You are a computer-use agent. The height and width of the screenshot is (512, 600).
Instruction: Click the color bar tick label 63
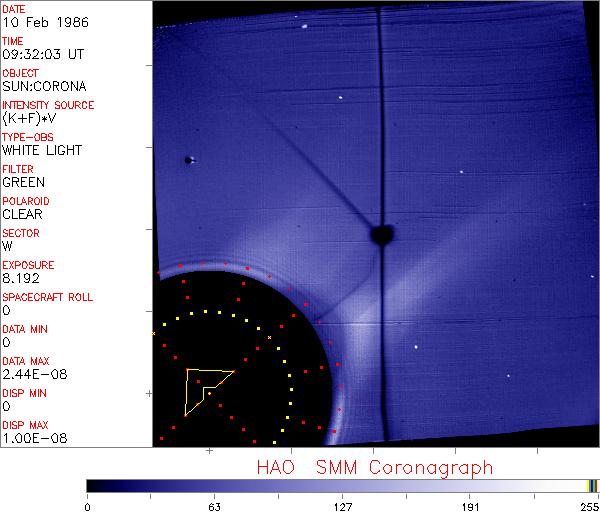pyautogui.click(x=214, y=507)
